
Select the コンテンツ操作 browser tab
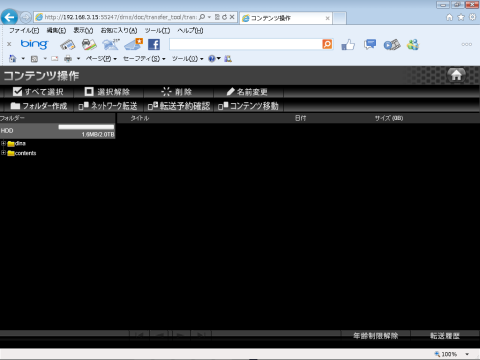[x=286, y=18]
